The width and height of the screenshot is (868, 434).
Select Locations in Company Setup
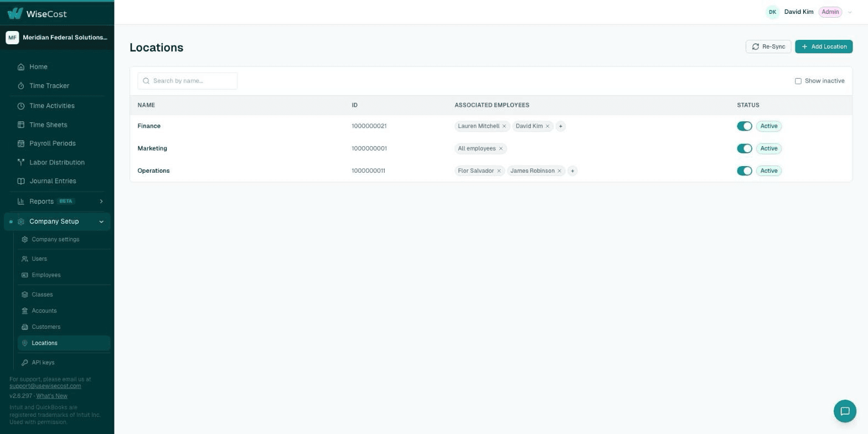click(64, 343)
